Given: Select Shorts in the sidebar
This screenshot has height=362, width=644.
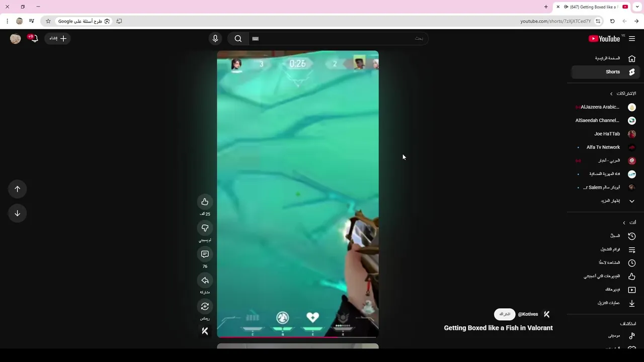Looking at the screenshot, I should (x=605, y=72).
